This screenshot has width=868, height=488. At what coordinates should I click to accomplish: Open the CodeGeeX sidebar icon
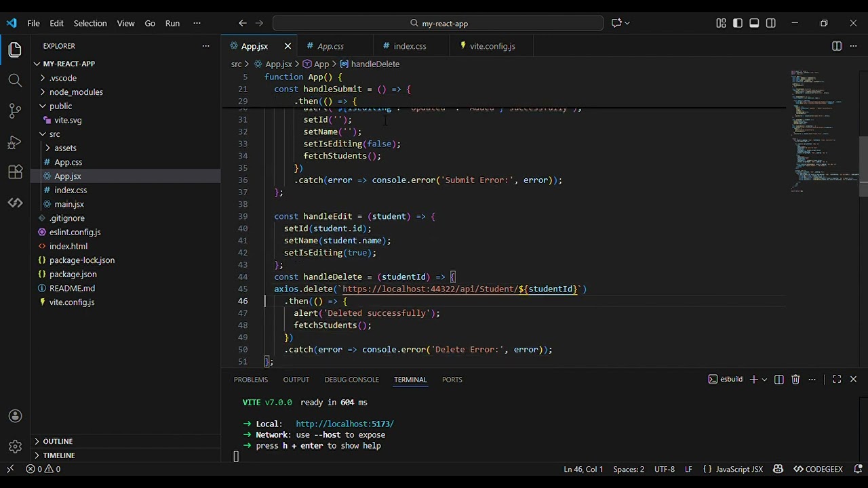[15, 203]
